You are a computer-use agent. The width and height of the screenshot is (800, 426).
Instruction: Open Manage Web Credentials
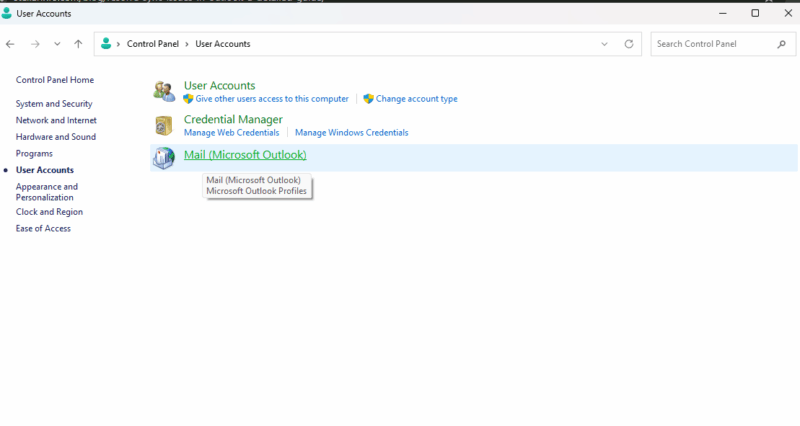pyautogui.click(x=231, y=132)
